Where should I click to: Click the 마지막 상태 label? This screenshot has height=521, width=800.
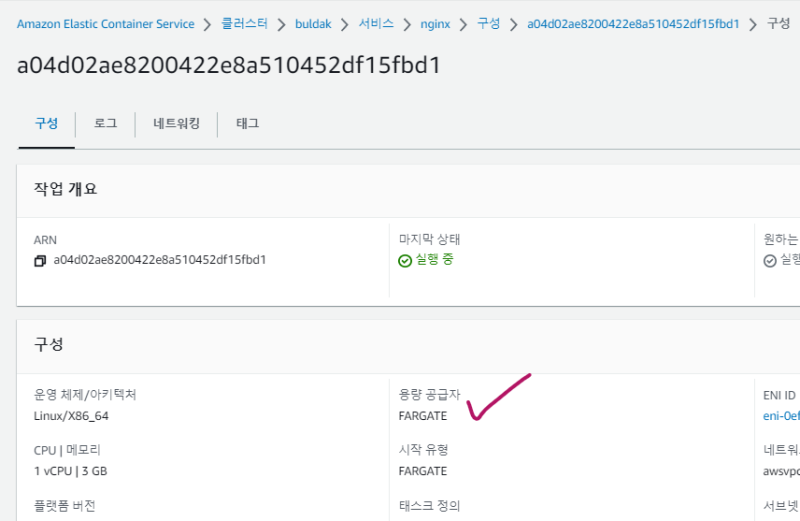tap(430, 239)
